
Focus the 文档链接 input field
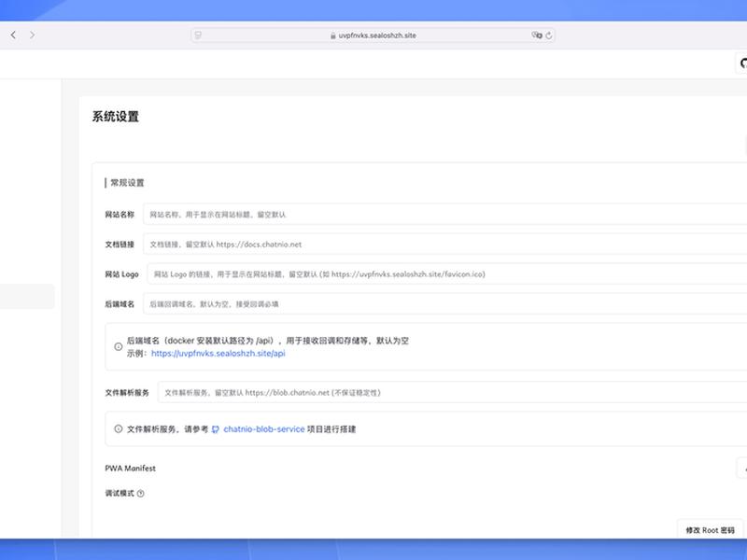445,245
